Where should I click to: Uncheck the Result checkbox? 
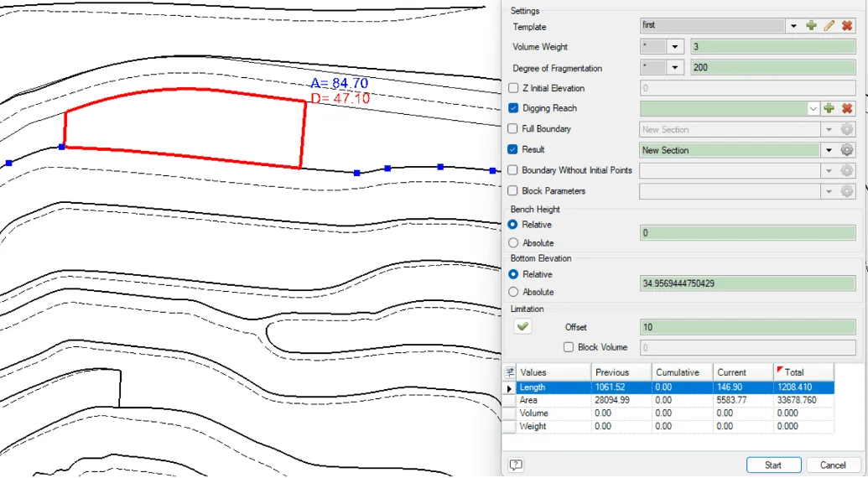point(513,149)
